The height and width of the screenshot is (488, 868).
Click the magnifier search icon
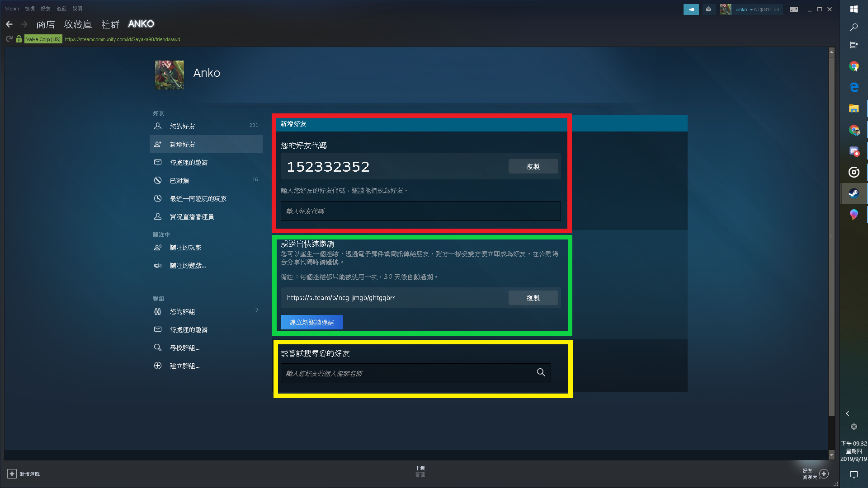click(x=541, y=373)
